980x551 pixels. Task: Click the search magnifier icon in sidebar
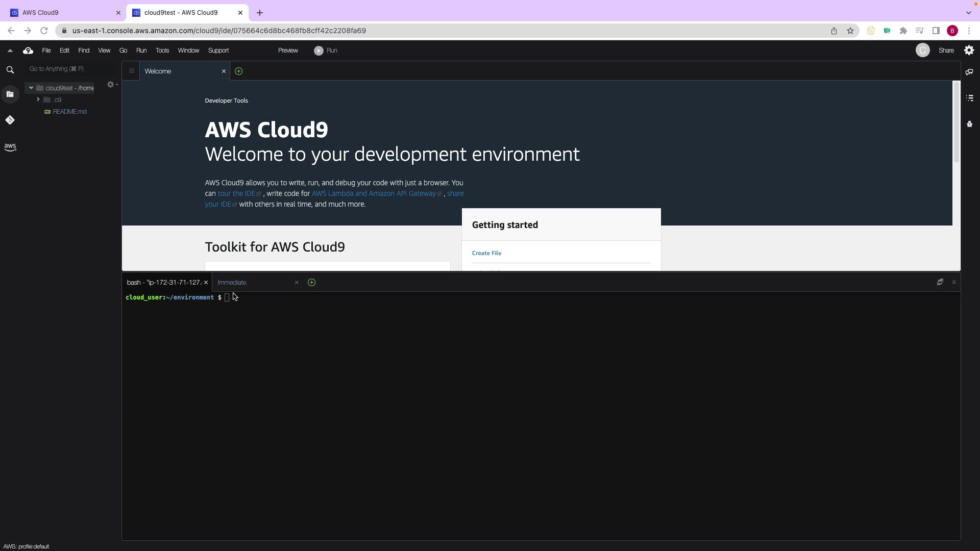click(10, 70)
